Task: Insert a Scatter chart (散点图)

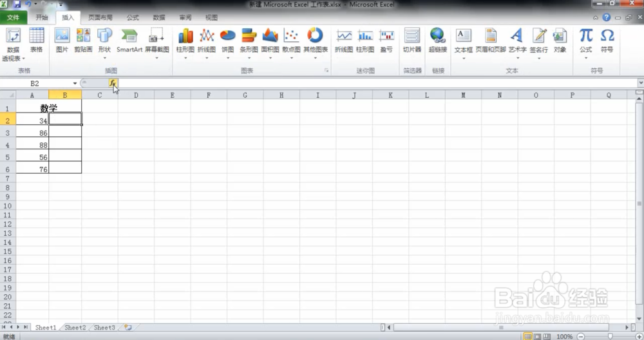Action: click(291, 42)
